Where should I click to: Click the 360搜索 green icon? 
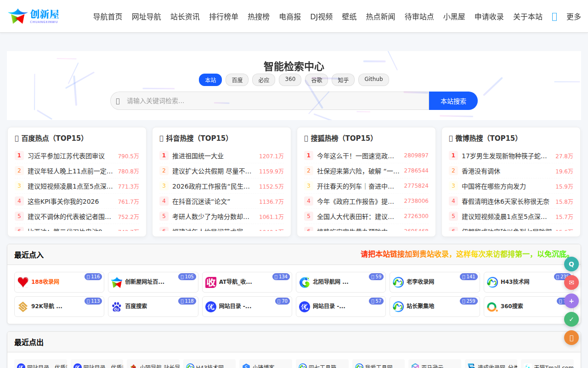(492, 306)
